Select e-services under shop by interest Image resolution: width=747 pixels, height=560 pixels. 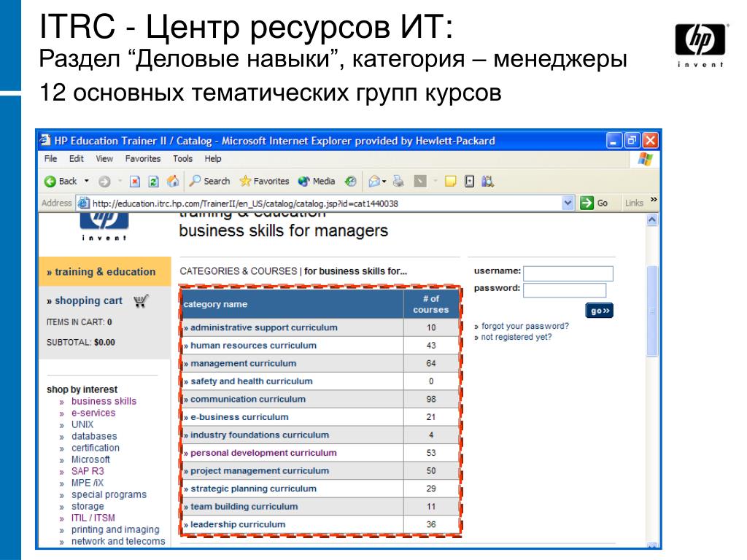pyautogui.click(x=93, y=413)
